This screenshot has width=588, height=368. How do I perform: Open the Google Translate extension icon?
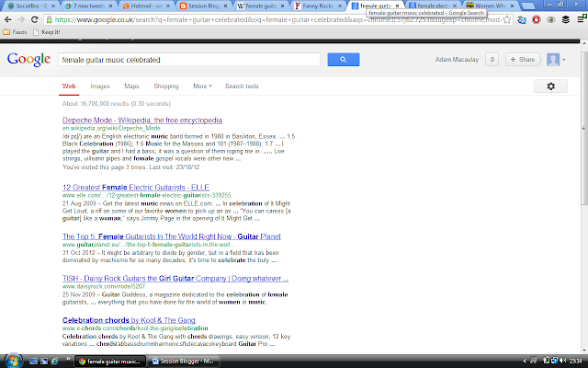(522, 20)
